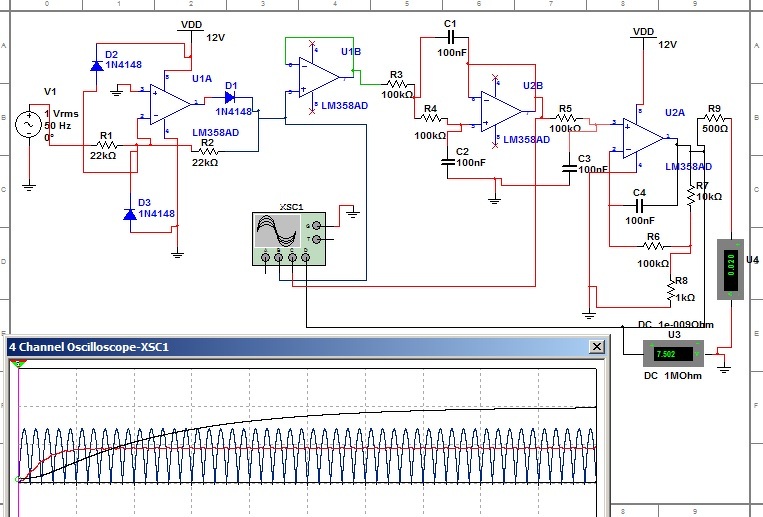Click the '100nF' value label of C4
763x517 pixels.
click(x=640, y=221)
